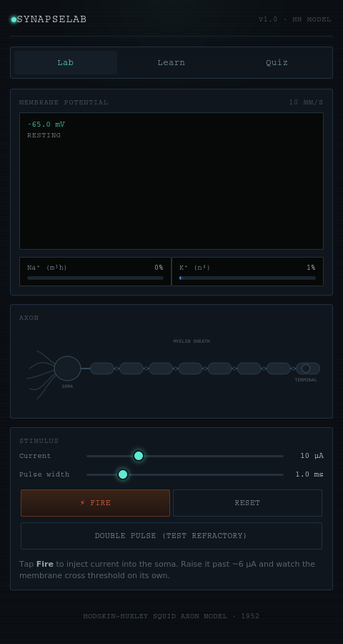
Task: Click the neuron dendrites left of the soma
Action: point(41,374)
